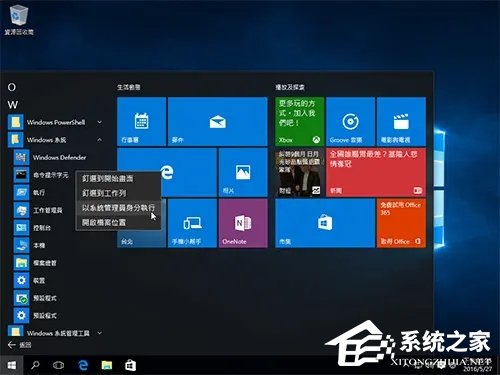Image resolution: width=500 pixels, height=375 pixels.
Task: Open the Mail tile
Action: click(x=218, y=122)
